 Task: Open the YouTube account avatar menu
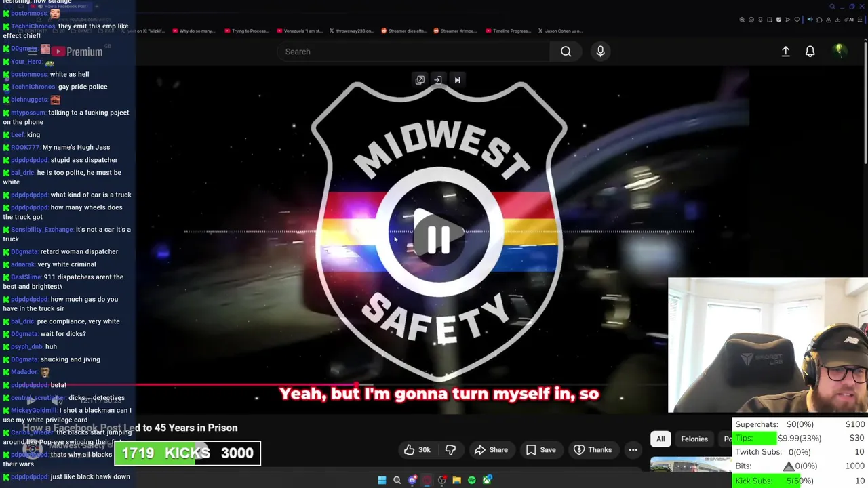pos(839,52)
